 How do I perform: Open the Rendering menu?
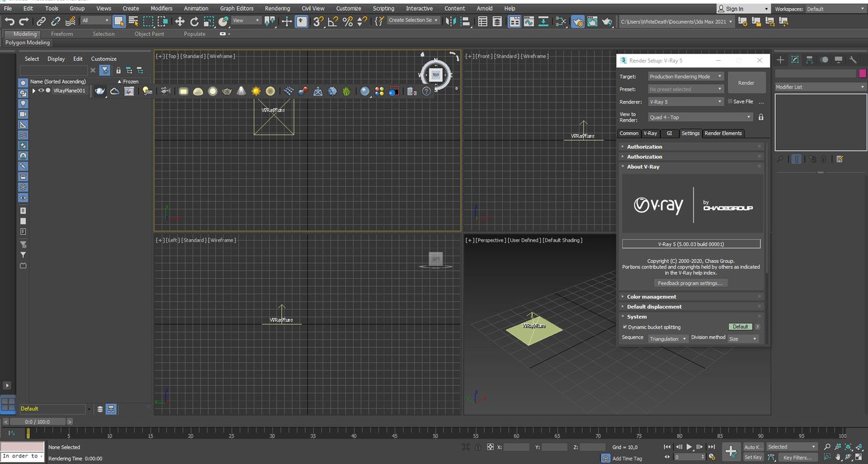pos(277,9)
